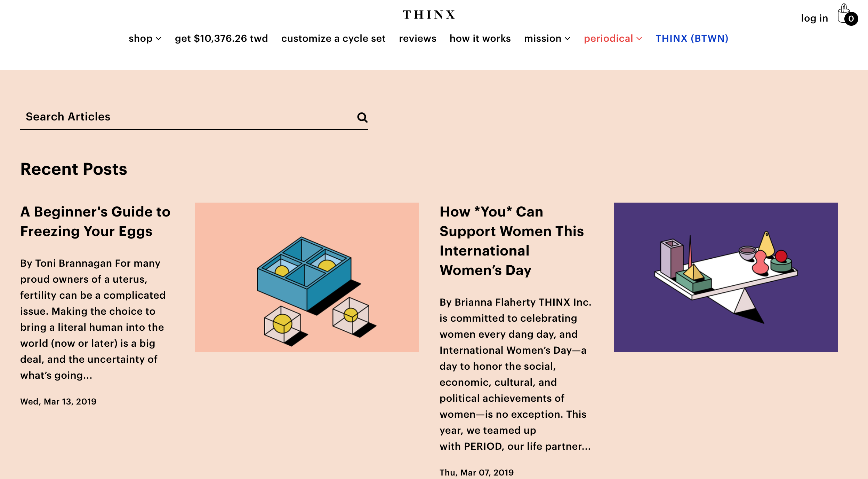This screenshot has width=868, height=479.
Task: Open the periodical dropdown menu
Action: click(x=613, y=39)
